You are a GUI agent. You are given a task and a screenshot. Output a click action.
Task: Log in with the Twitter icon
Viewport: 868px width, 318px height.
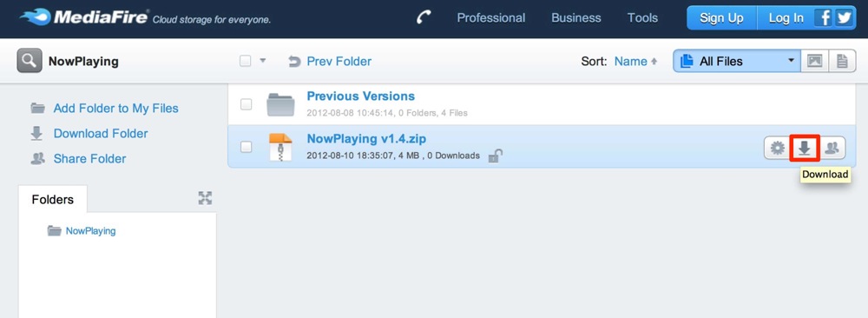[x=844, y=17]
